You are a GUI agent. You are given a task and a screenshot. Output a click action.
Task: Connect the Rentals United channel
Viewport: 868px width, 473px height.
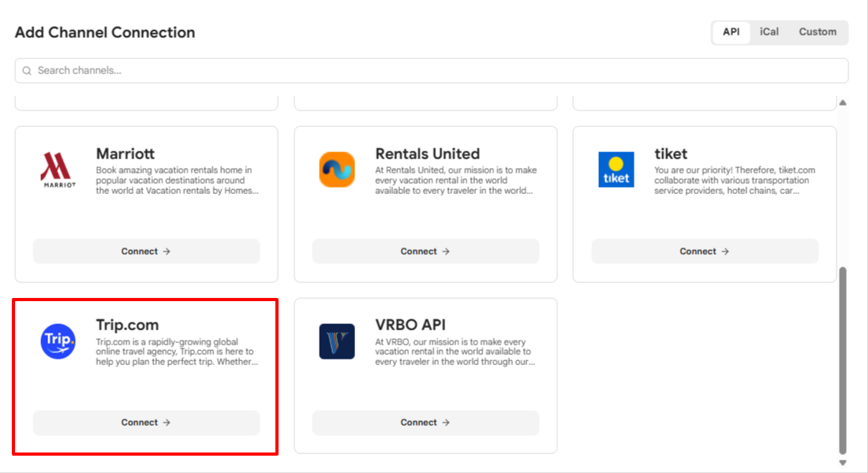425,251
